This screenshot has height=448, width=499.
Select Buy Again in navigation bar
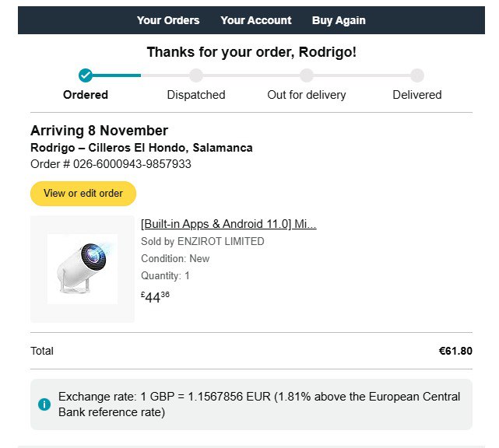tap(339, 20)
